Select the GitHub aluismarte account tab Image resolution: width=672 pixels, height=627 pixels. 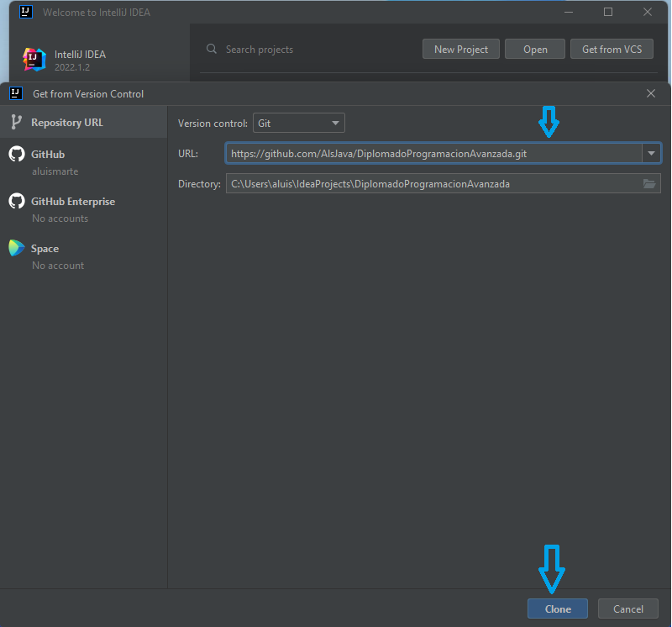83,161
